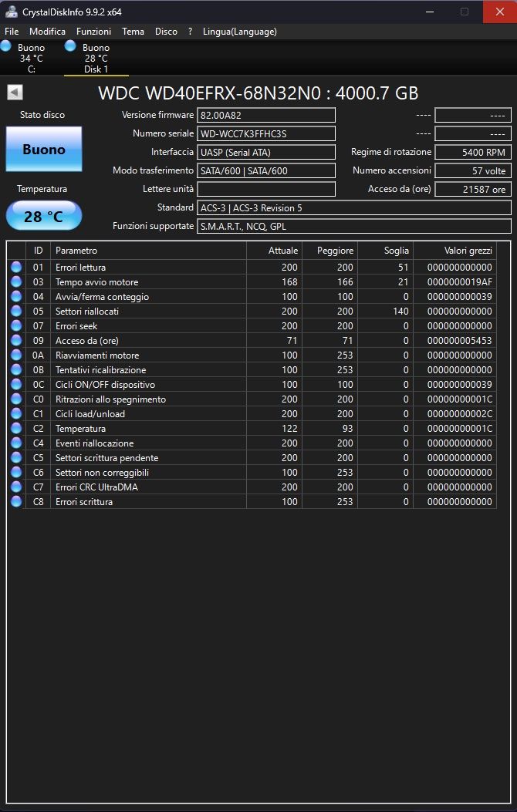Click raw value 00000000002C
517x812 pixels.
(459, 414)
